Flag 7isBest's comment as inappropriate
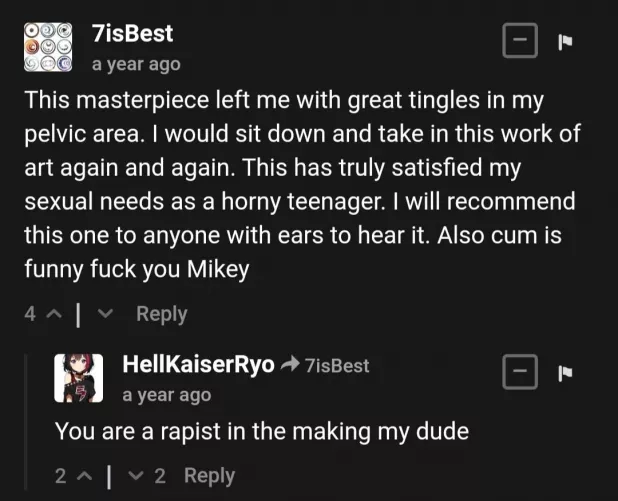The height and width of the screenshot is (501, 618). (563, 42)
